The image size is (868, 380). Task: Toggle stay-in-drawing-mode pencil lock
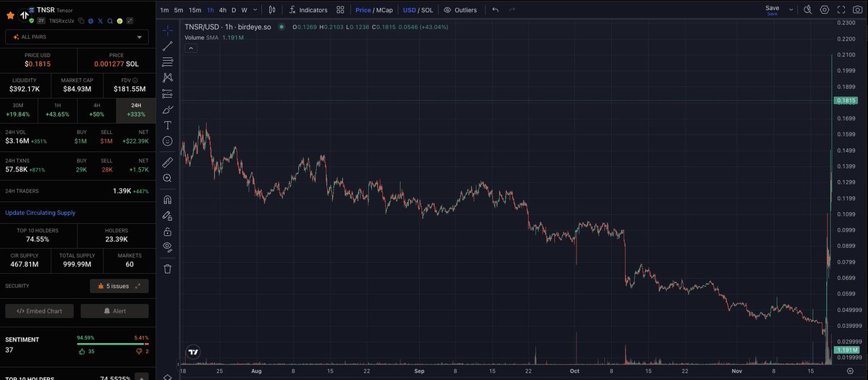point(168,216)
